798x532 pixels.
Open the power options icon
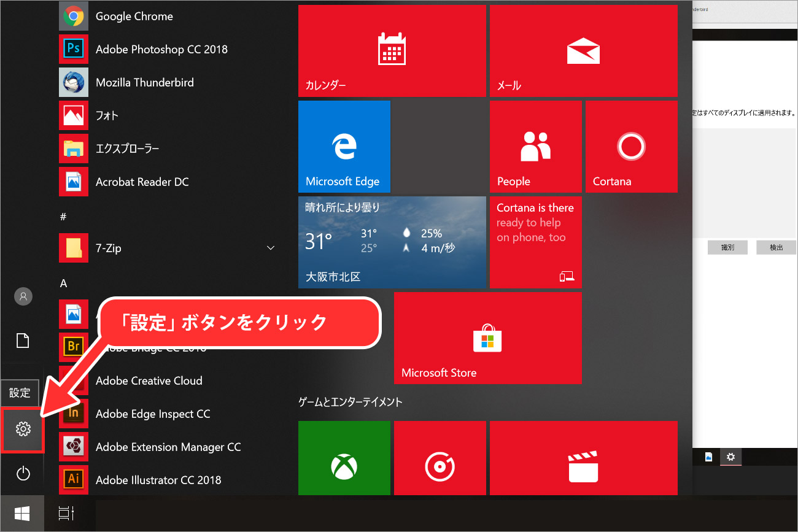click(x=23, y=473)
